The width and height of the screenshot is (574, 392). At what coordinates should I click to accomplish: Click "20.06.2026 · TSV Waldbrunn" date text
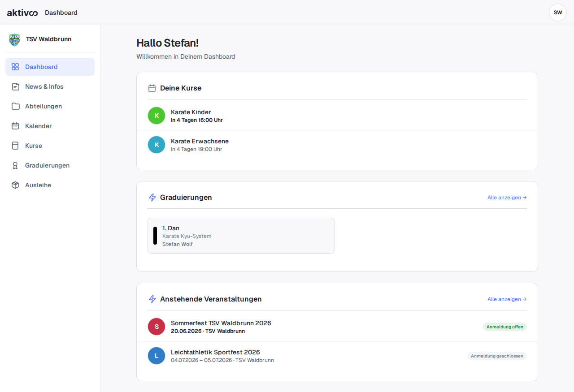[x=208, y=331]
